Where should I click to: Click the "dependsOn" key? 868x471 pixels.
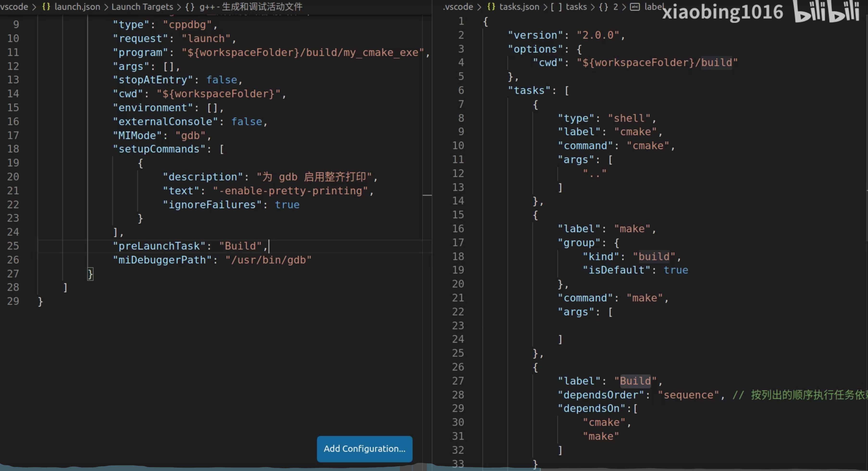(x=592, y=409)
